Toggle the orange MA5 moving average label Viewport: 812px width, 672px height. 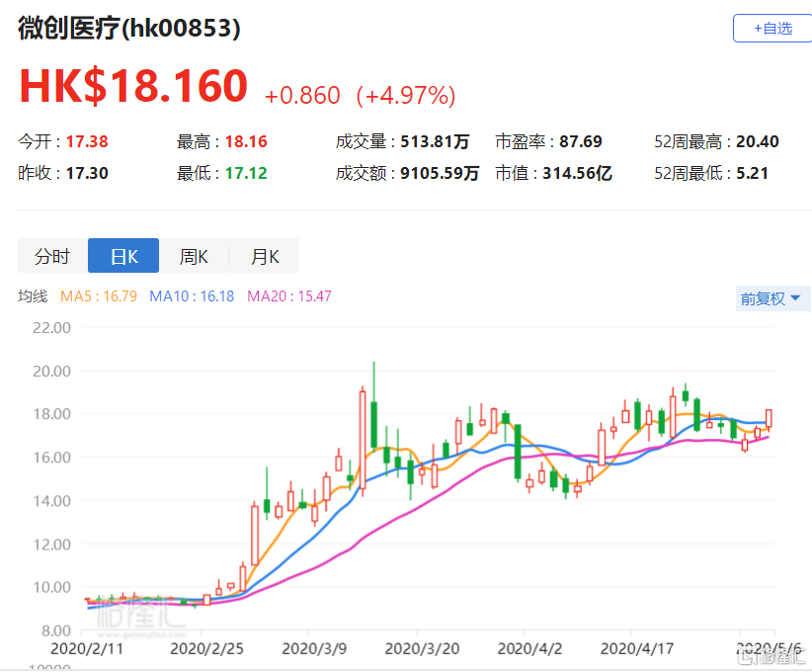[x=98, y=295]
